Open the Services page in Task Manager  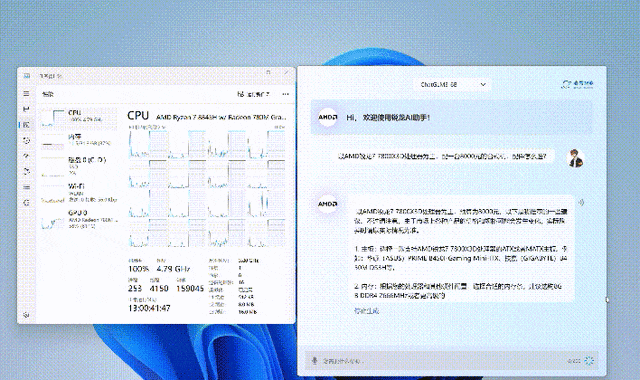coord(26,203)
